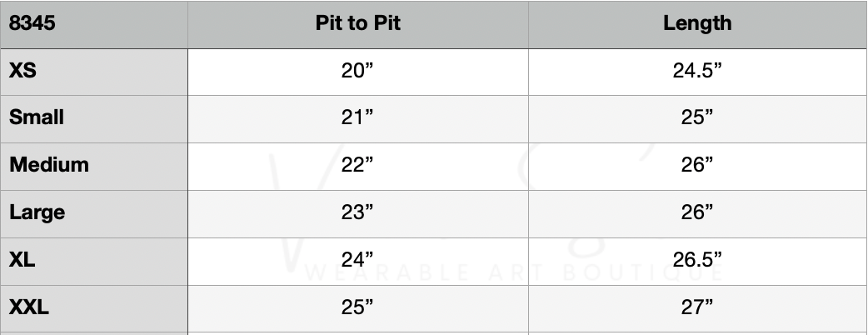The width and height of the screenshot is (868, 335).
Task: Click the XL pit to pit value 24”
Action: (357, 260)
